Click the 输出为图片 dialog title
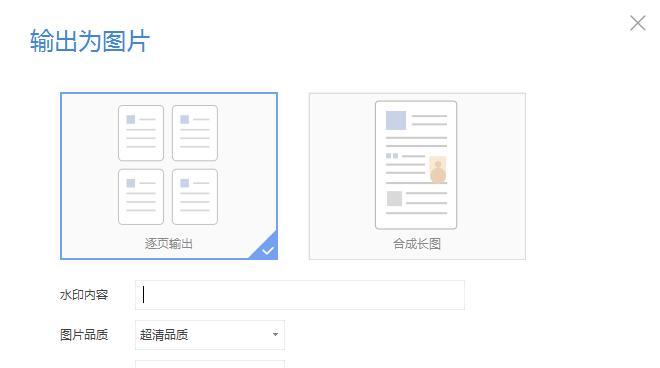This screenshot has height=368, width=660. 90,41
